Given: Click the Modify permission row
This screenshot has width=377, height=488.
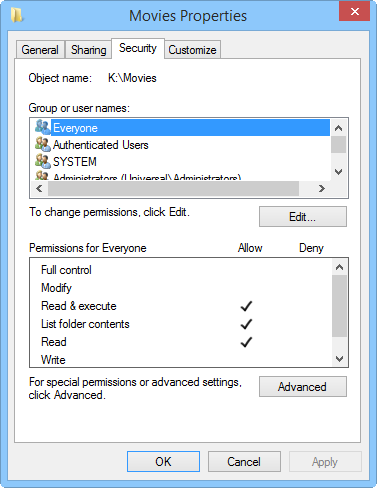Looking at the screenshot, I should (x=181, y=288).
